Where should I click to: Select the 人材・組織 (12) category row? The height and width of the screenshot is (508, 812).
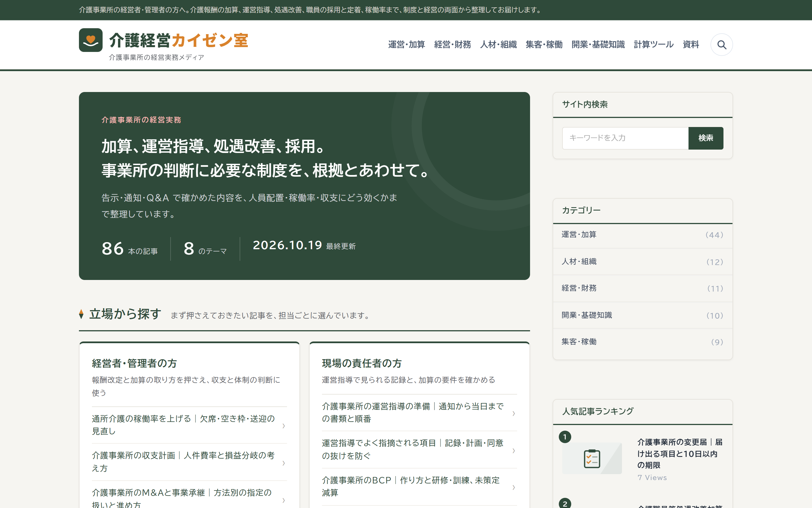[642, 262]
